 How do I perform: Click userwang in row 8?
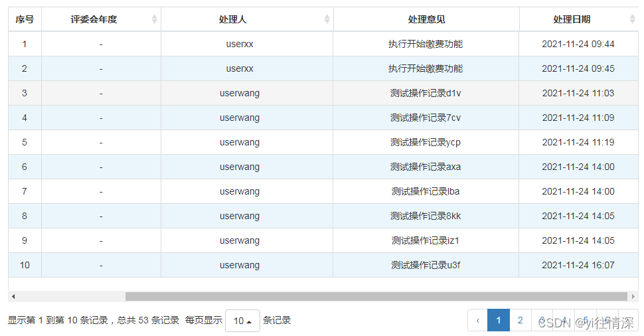[x=240, y=216]
